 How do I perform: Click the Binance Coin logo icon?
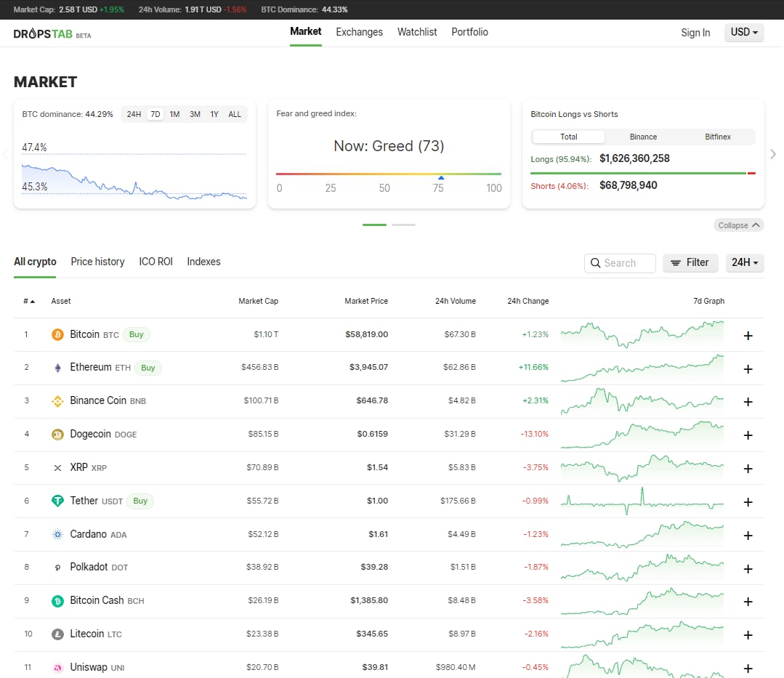coord(57,401)
